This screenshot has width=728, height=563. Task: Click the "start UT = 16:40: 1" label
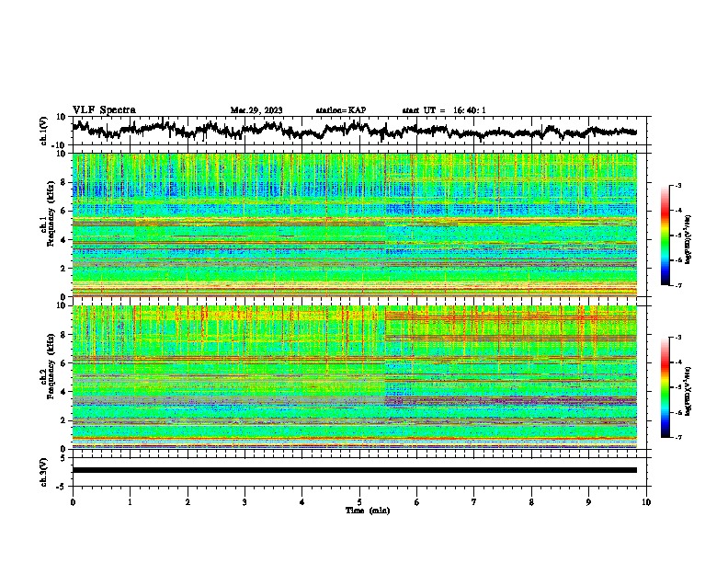[444, 110]
